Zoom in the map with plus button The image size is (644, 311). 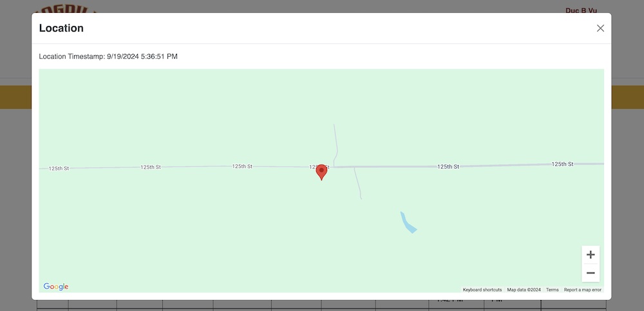[x=590, y=255]
